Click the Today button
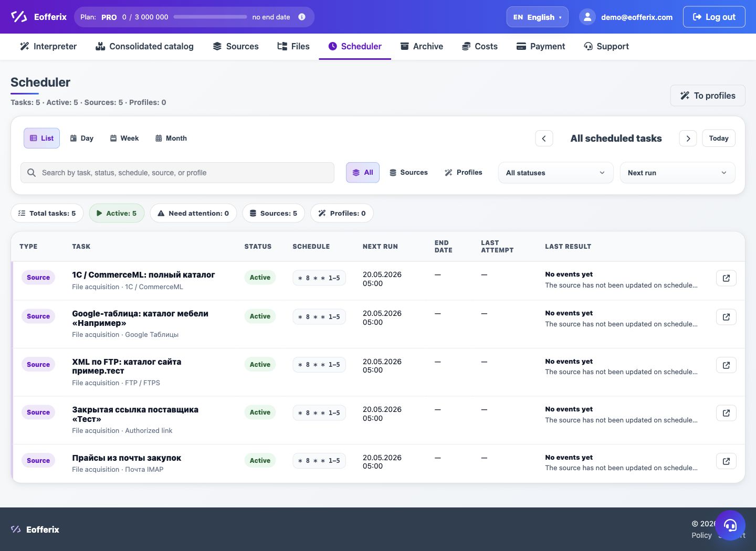This screenshot has width=756, height=551. pyautogui.click(x=719, y=139)
